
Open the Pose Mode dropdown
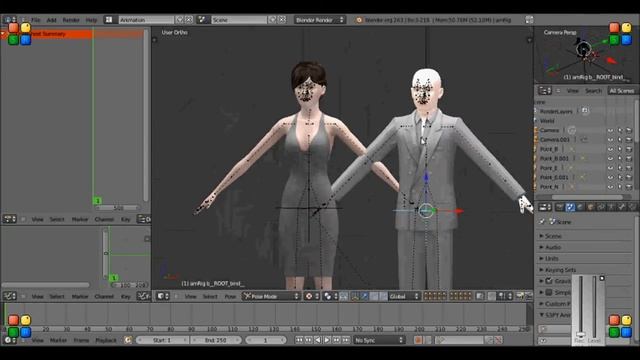(x=271, y=296)
